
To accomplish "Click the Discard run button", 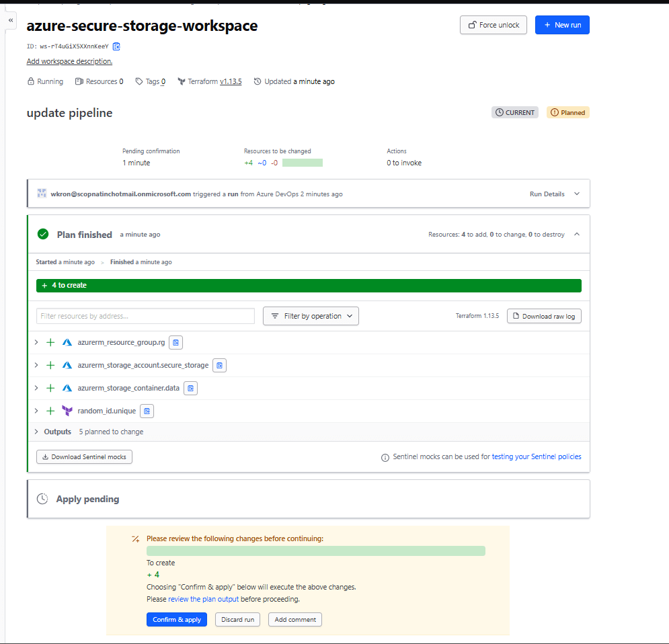I will 239,620.
